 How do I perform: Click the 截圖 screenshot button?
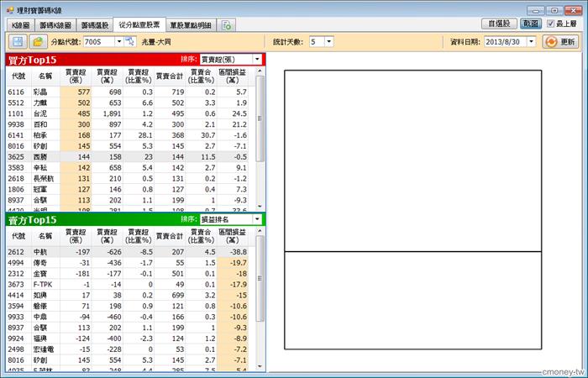[531, 24]
